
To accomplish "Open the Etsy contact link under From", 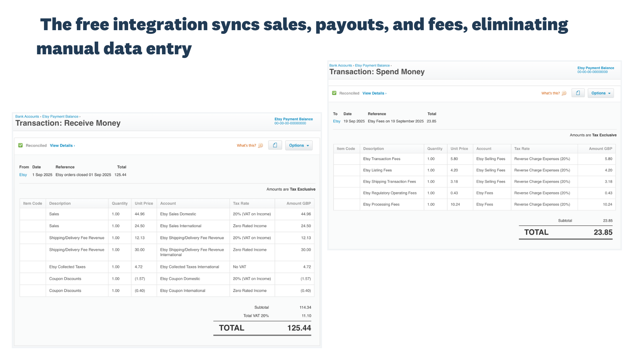I will tap(23, 175).
